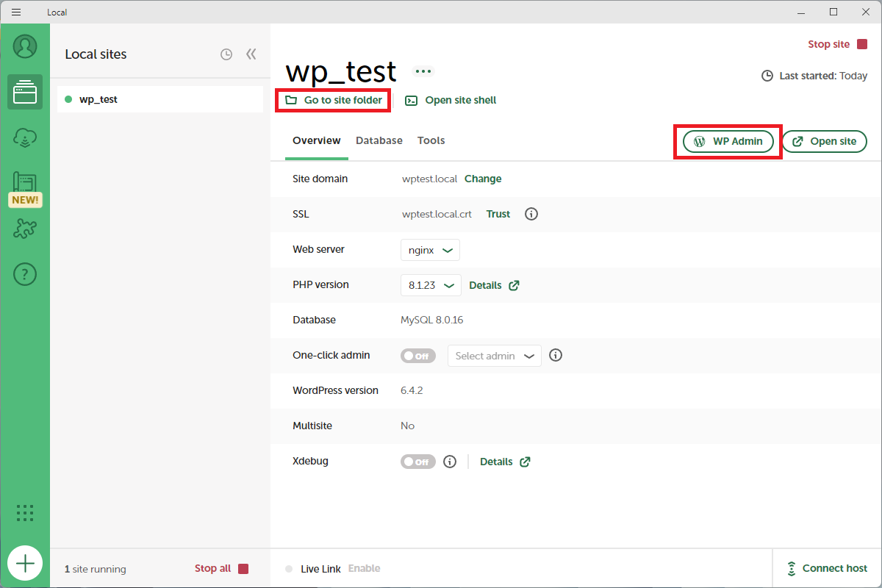
Task: Click the Open site button
Action: coord(824,141)
